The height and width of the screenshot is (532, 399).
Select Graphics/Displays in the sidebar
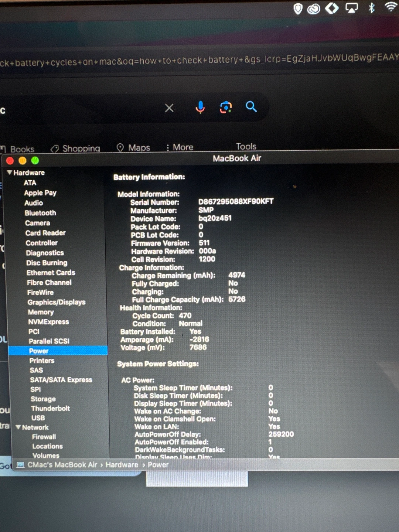point(56,302)
